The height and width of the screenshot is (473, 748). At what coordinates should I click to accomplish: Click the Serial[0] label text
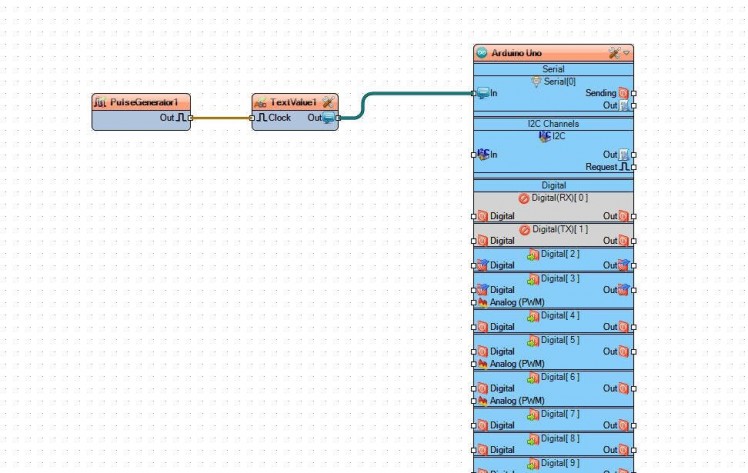tap(560, 82)
